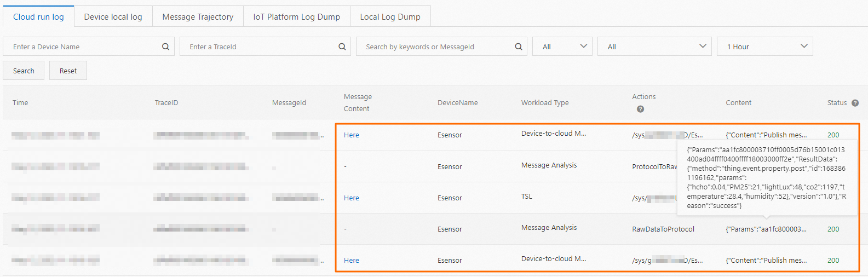Switch to Device local log tab
The width and height of the screenshot is (868, 277).
pyautogui.click(x=113, y=16)
